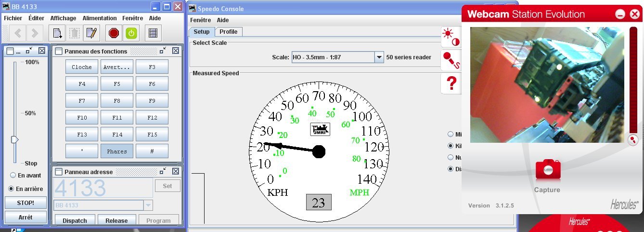Open the throttle list film-strip icon

point(153,33)
